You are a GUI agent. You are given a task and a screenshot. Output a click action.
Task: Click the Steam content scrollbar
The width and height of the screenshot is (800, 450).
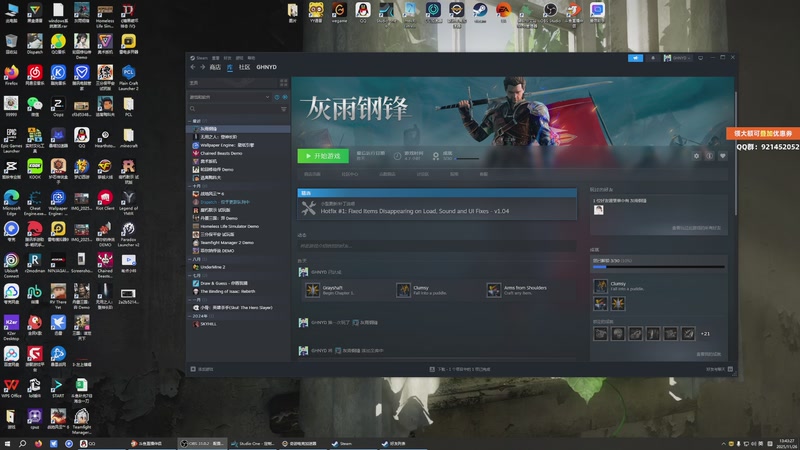coord(735,153)
